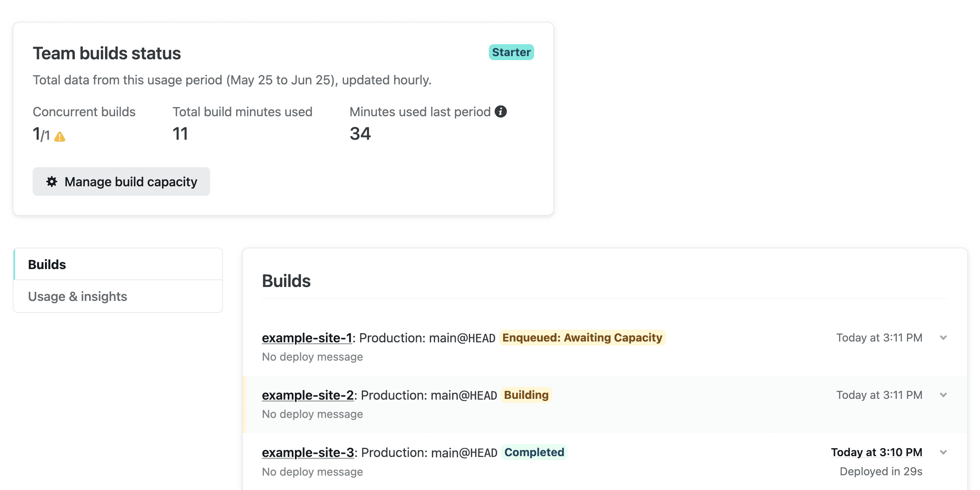Click the Today at 3:10 PM timestamp link
980x490 pixels.
pyautogui.click(x=877, y=453)
